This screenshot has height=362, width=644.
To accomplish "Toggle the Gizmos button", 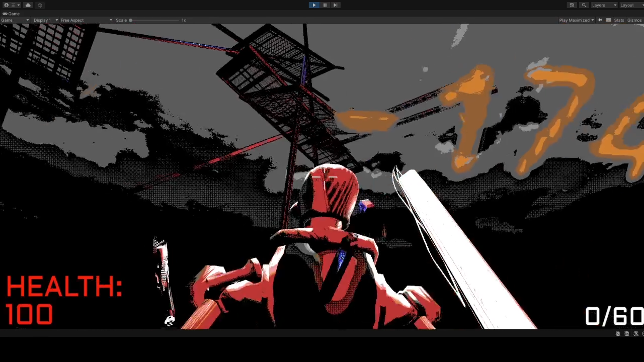I will point(634,20).
